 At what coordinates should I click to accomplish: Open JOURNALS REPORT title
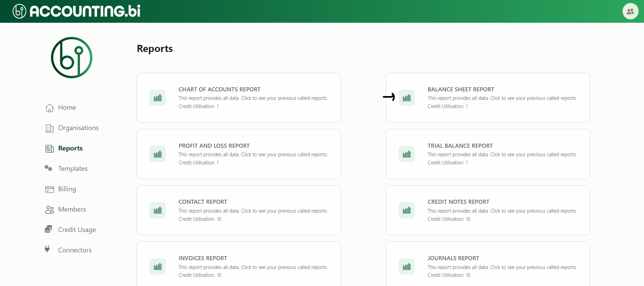[x=453, y=258]
